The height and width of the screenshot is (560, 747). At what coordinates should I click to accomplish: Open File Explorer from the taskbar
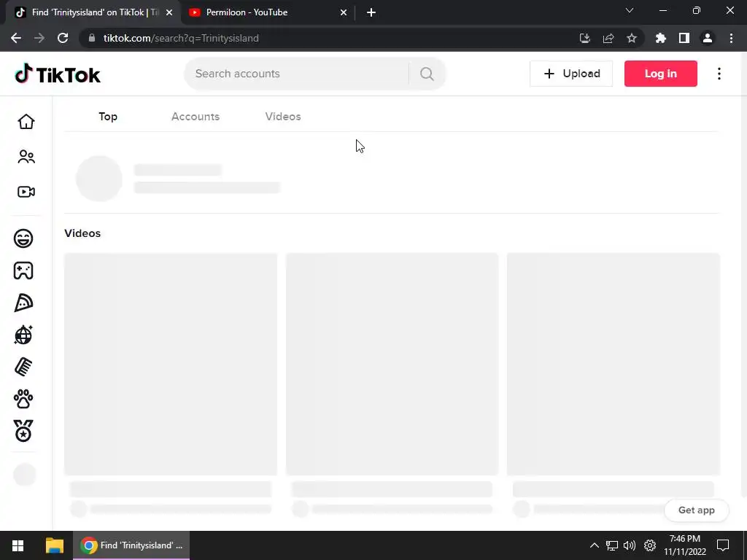[54, 545]
